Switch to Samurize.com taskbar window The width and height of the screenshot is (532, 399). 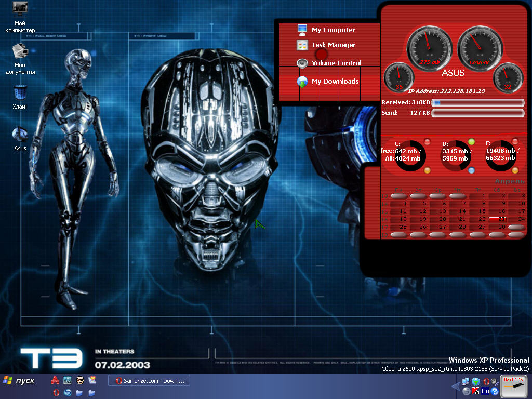click(x=149, y=381)
